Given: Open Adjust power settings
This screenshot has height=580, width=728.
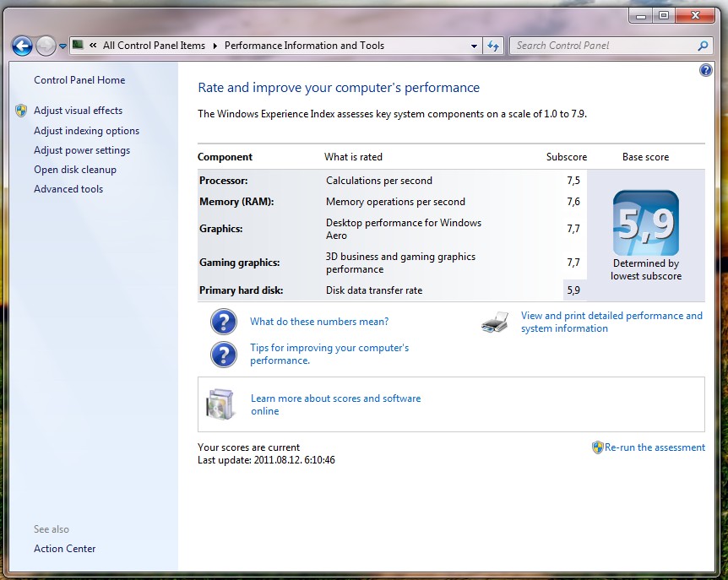Looking at the screenshot, I should (82, 150).
